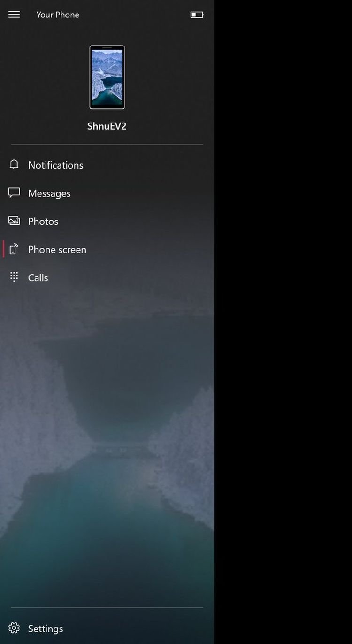Check the phone battery status icon
The image size is (352, 644).
click(197, 15)
